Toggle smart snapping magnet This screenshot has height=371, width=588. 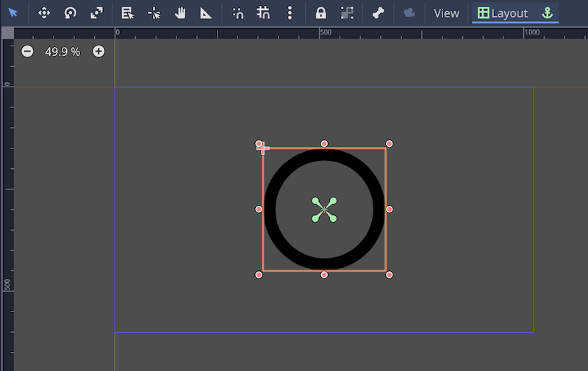coord(237,13)
